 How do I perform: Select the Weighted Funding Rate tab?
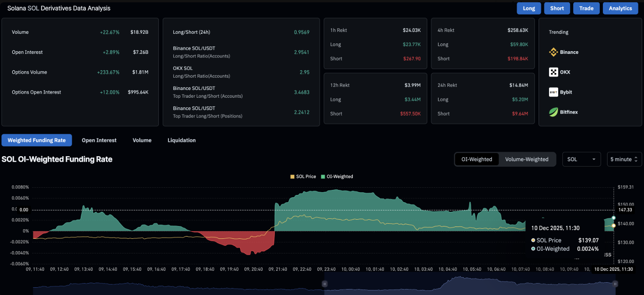pyautogui.click(x=37, y=140)
